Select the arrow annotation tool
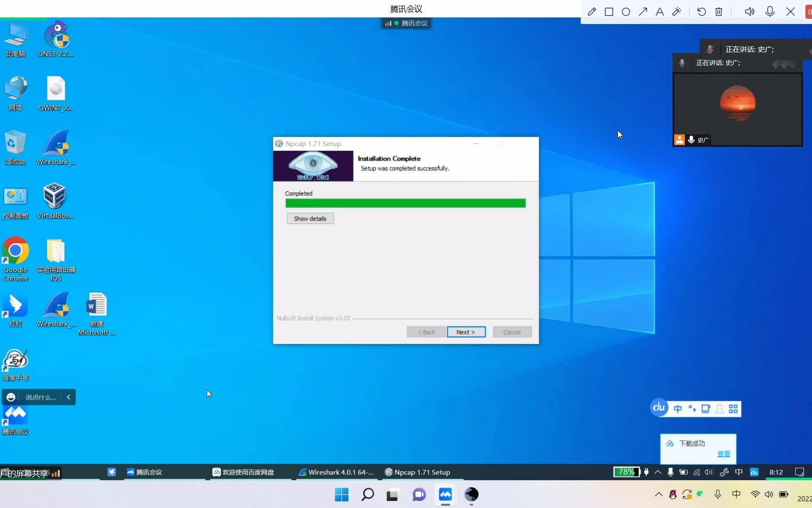This screenshot has width=812, height=508. click(643, 12)
